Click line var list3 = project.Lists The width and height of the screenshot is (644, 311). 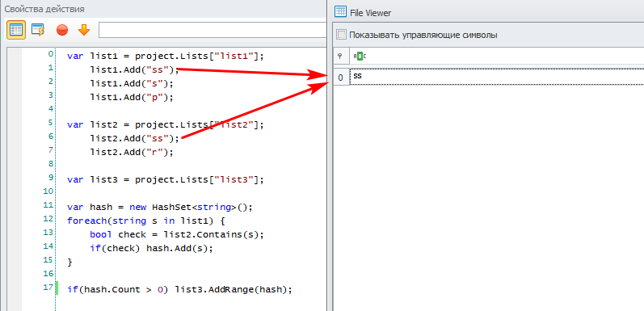point(165,180)
